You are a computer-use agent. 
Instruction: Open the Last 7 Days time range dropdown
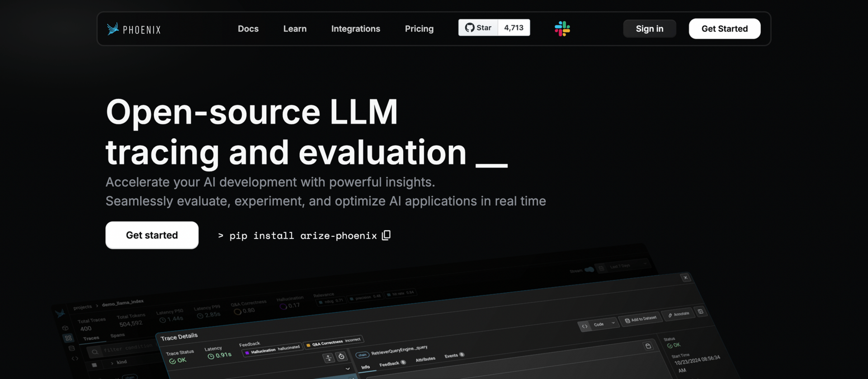pyautogui.click(x=622, y=266)
